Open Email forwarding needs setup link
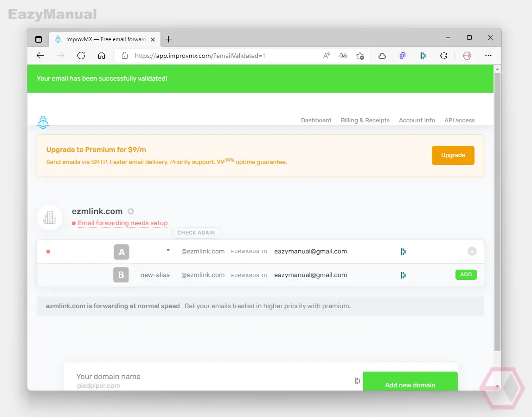 [x=122, y=223]
